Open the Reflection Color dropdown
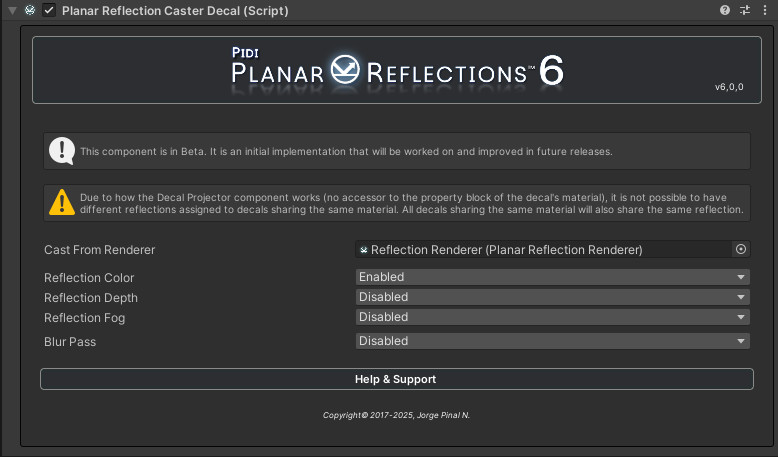The height and width of the screenshot is (457, 778). click(553, 277)
